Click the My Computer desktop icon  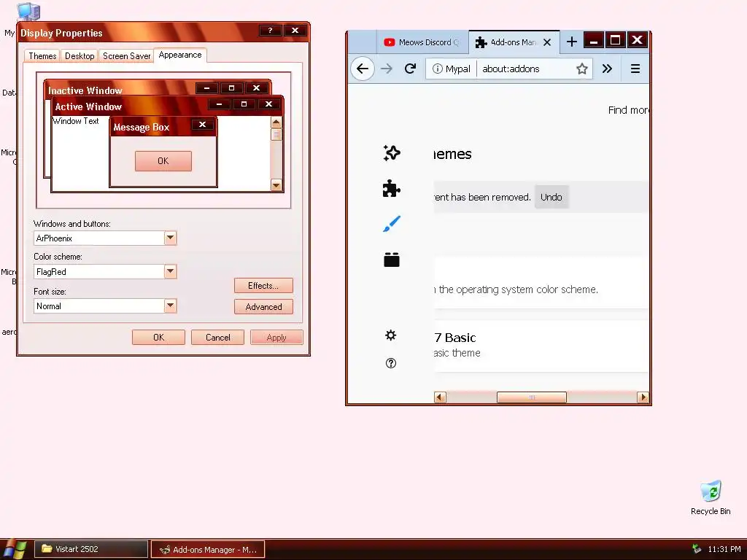pyautogui.click(x=28, y=12)
